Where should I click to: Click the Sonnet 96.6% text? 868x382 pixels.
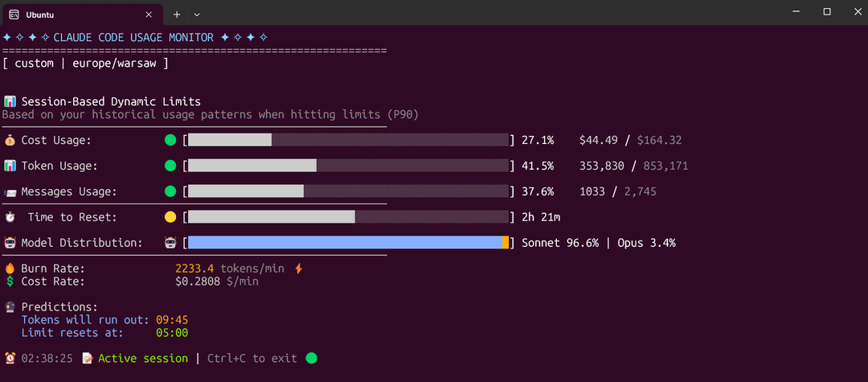click(560, 243)
